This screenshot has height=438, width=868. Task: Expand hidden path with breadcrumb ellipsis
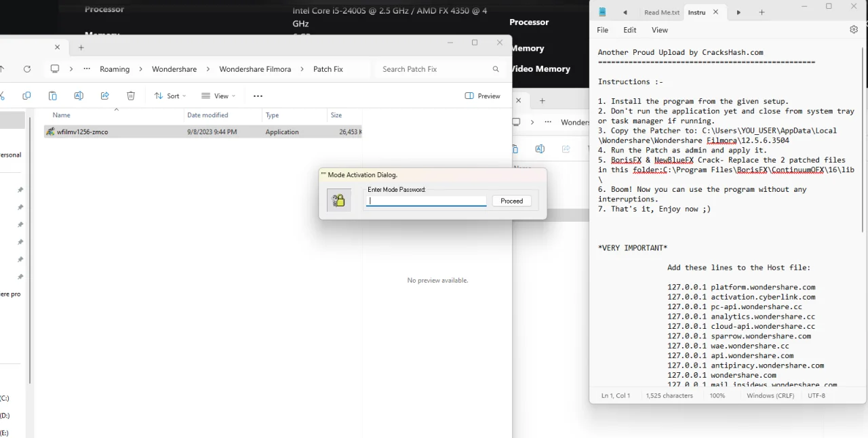(x=87, y=69)
